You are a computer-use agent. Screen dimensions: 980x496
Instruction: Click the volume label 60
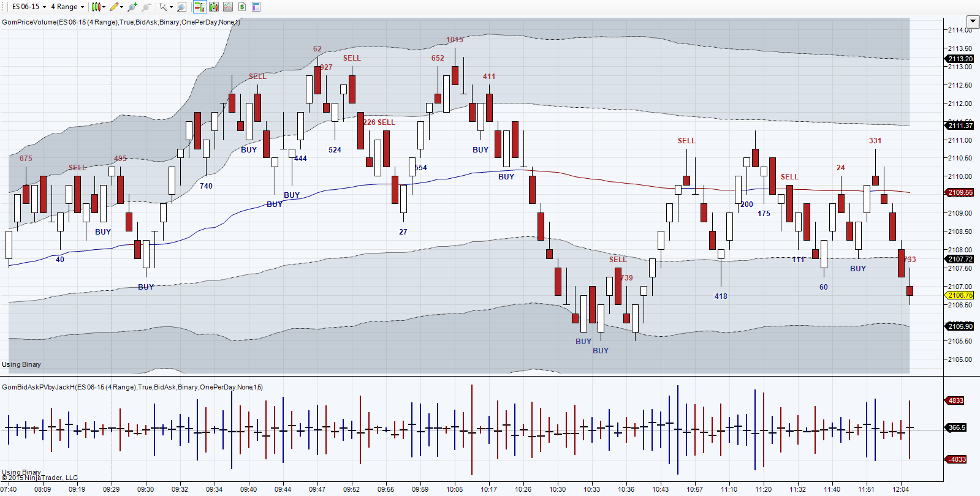(824, 287)
